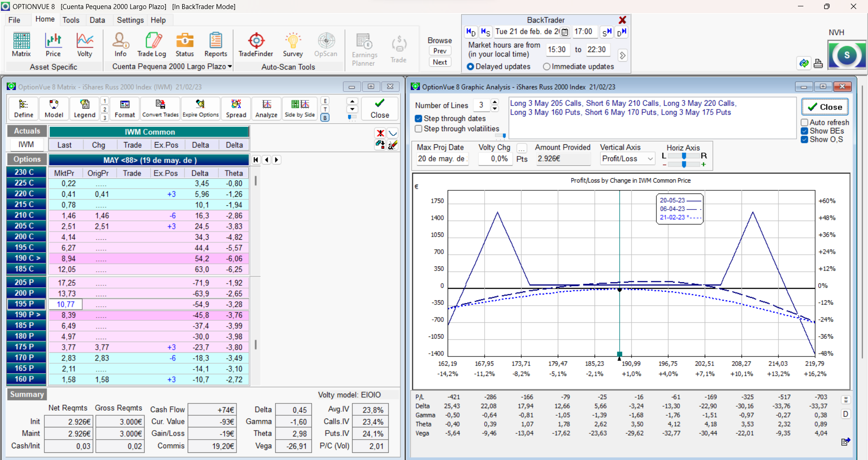868x460 pixels.
Task: Open Define in Matrix toolbar
Action: [x=24, y=109]
